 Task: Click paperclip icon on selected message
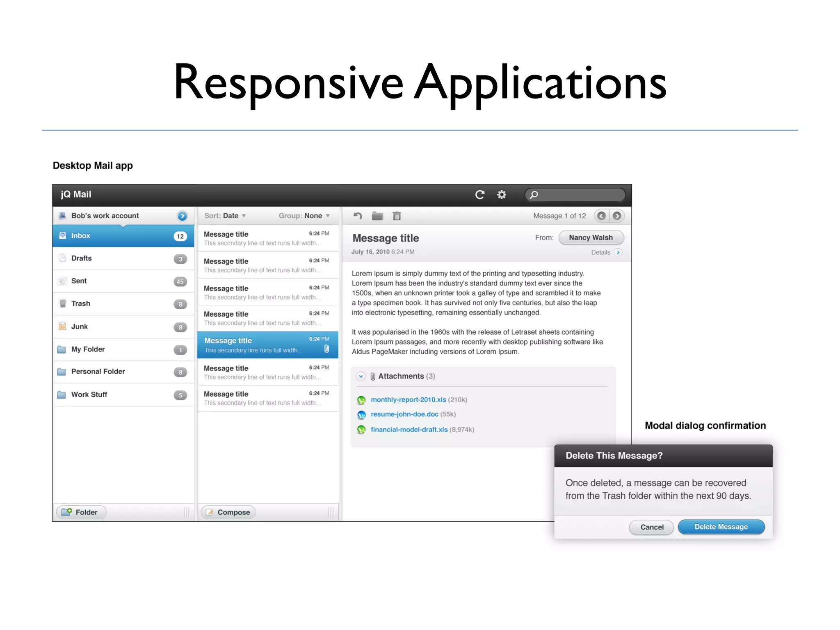326,349
